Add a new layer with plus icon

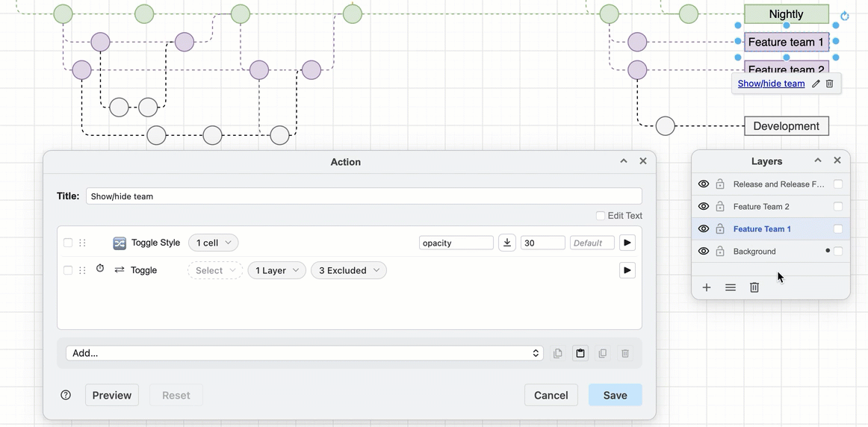pos(707,287)
